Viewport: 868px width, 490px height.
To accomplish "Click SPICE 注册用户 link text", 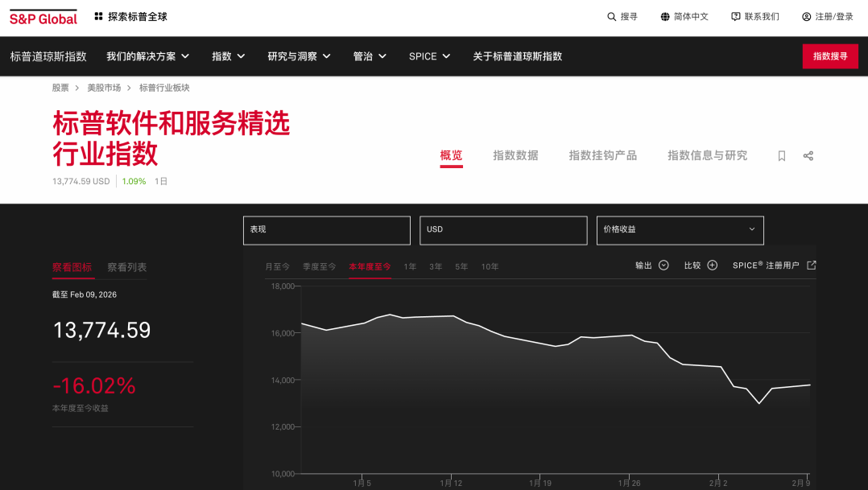I will point(767,266).
